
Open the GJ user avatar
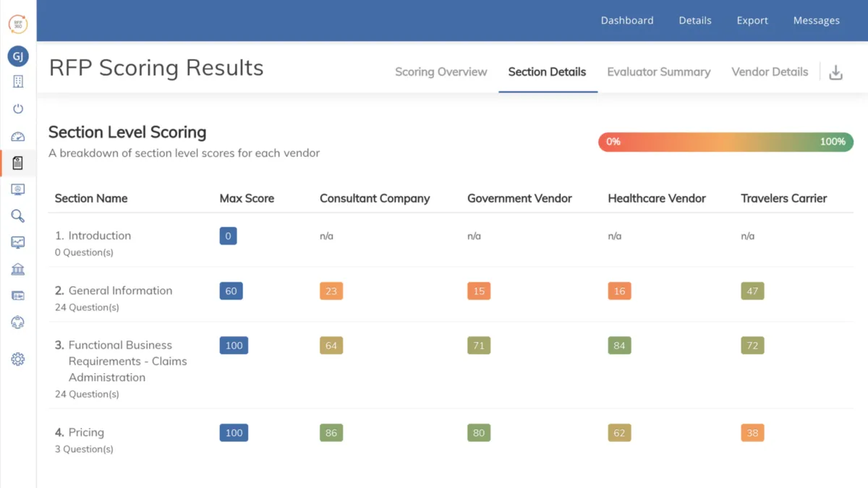(18, 56)
